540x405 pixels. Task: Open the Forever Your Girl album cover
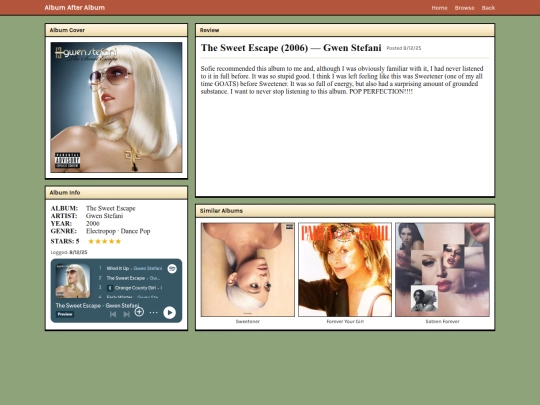(x=345, y=270)
